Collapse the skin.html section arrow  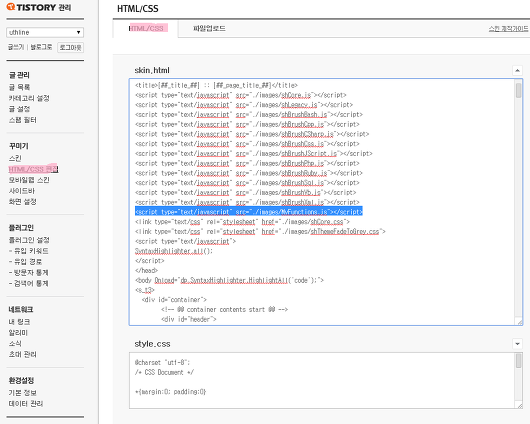click(517, 70)
